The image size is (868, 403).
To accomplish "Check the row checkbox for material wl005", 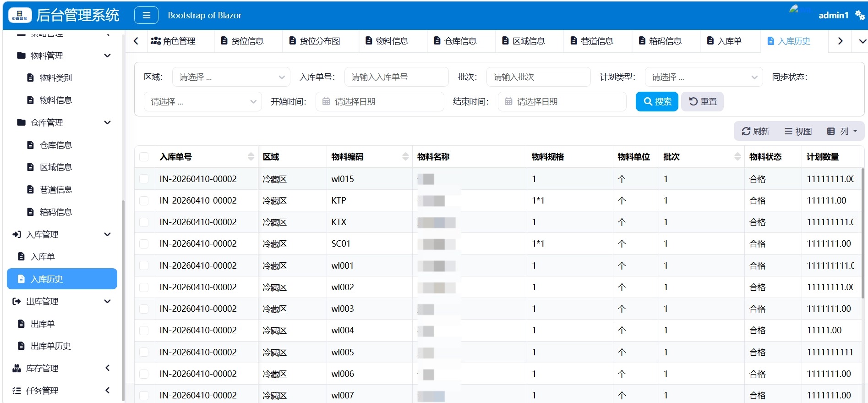I will [144, 352].
